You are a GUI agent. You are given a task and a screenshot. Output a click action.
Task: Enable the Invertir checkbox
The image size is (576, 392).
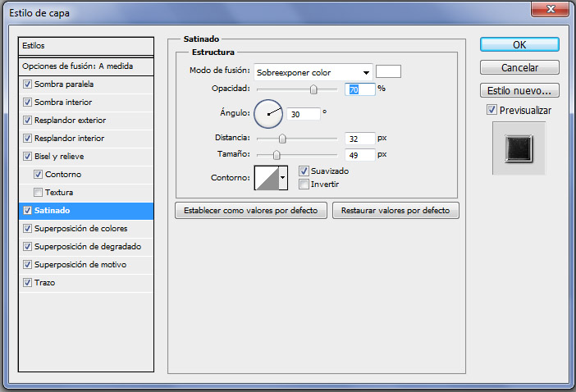[x=304, y=184]
